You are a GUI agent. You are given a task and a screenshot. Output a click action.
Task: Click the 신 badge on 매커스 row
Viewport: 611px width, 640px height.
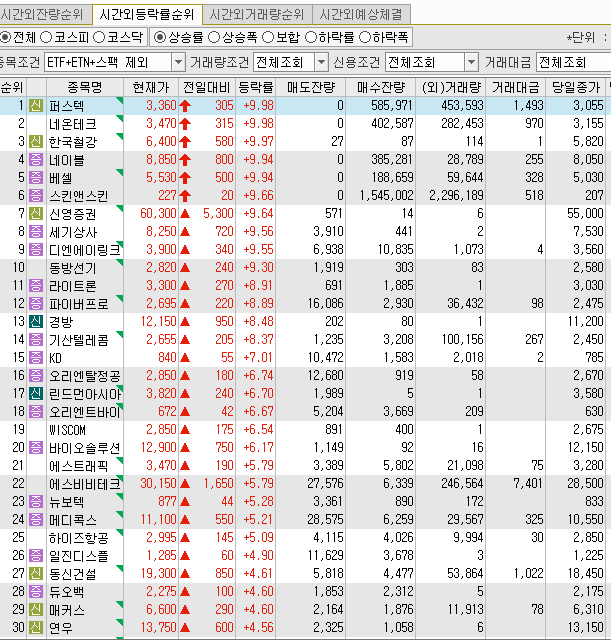tap(36, 609)
